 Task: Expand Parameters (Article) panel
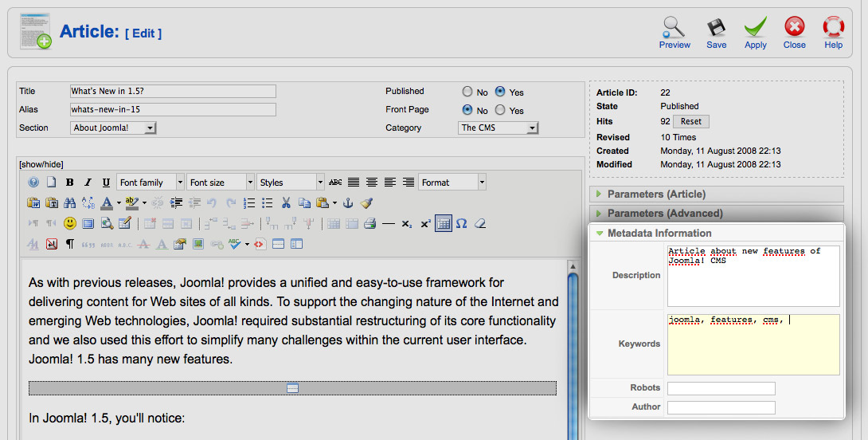pos(717,194)
